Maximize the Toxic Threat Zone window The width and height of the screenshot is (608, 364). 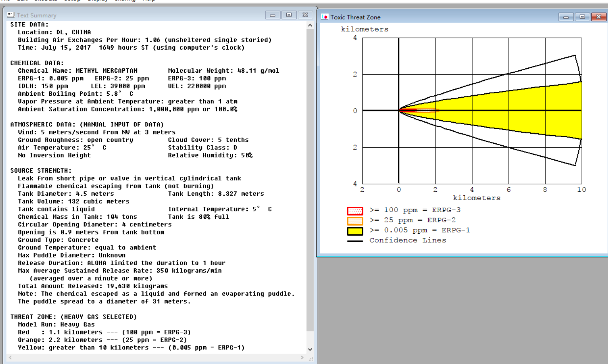click(x=582, y=17)
